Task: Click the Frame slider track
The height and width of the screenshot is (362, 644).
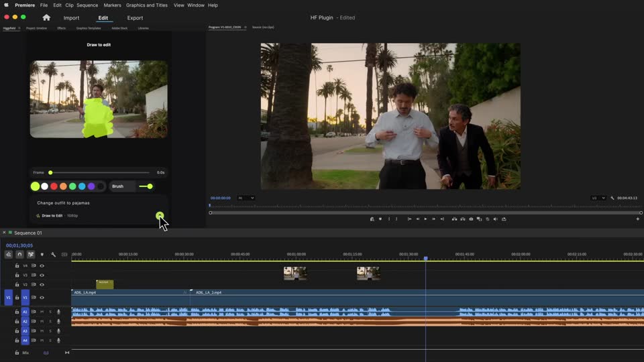Action: (99, 172)
